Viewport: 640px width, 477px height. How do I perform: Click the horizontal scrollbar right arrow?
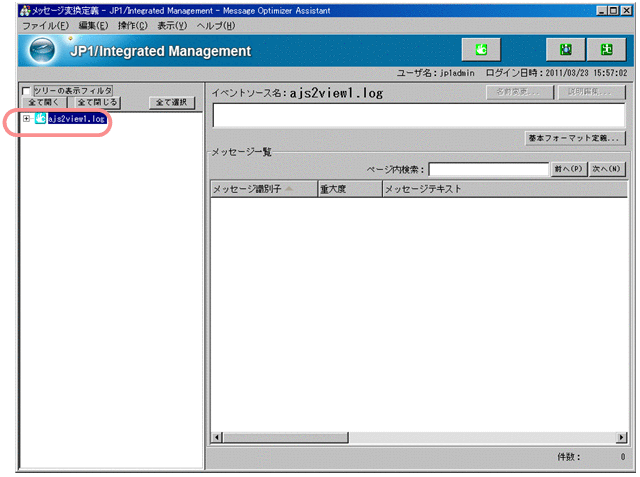click(621, 437)
